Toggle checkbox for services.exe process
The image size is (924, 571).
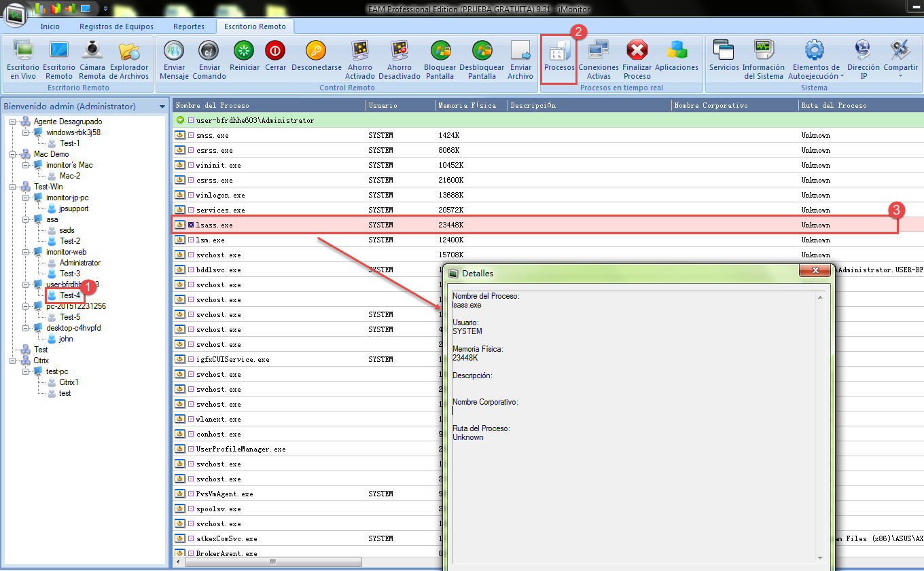tap(191, 210)
